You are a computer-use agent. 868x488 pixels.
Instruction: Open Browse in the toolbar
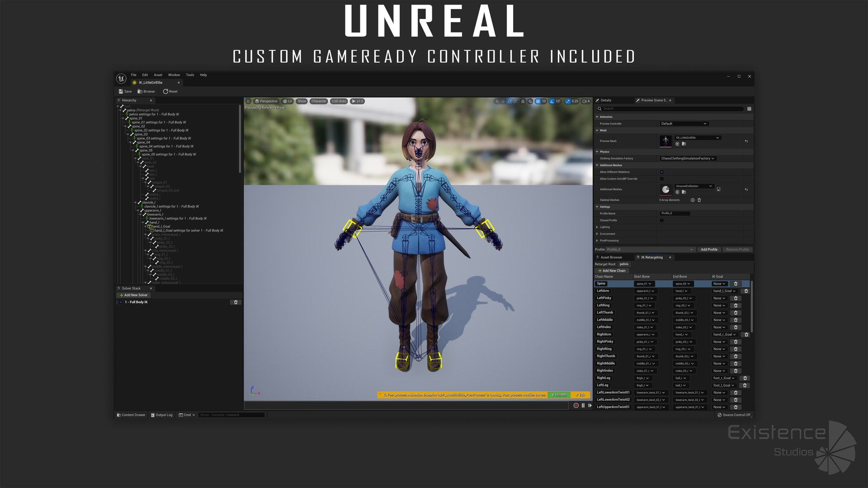click(x=146, y=91)
